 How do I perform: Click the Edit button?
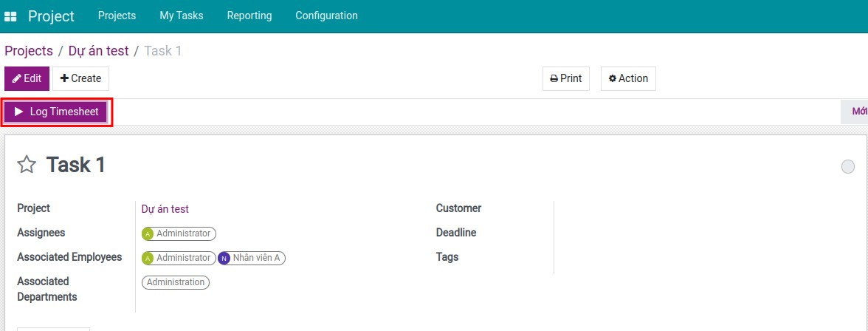coord(27,78)
